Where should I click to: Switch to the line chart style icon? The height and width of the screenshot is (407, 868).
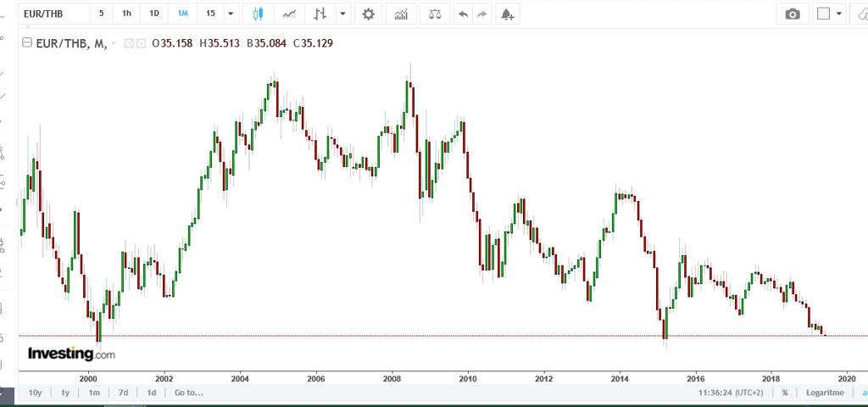[290, 14]
